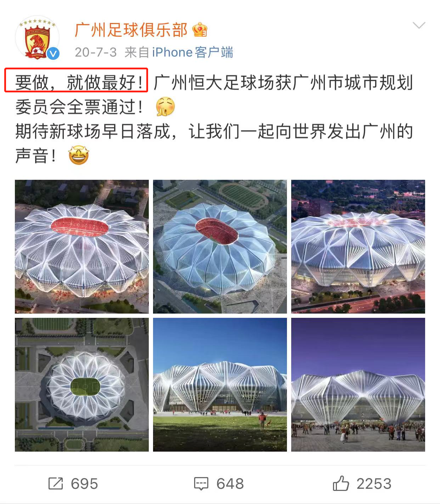Tap the star-eyes emoji after 声音

[x=79, y=155]
